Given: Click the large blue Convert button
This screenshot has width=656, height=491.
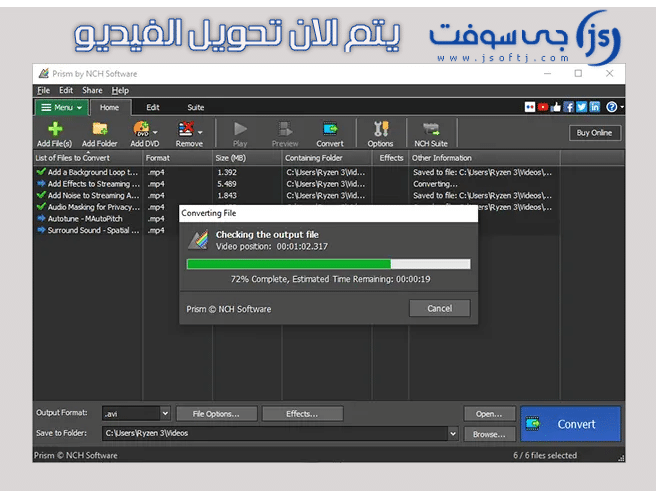Looking at the screenshot, I should (570, 424).
